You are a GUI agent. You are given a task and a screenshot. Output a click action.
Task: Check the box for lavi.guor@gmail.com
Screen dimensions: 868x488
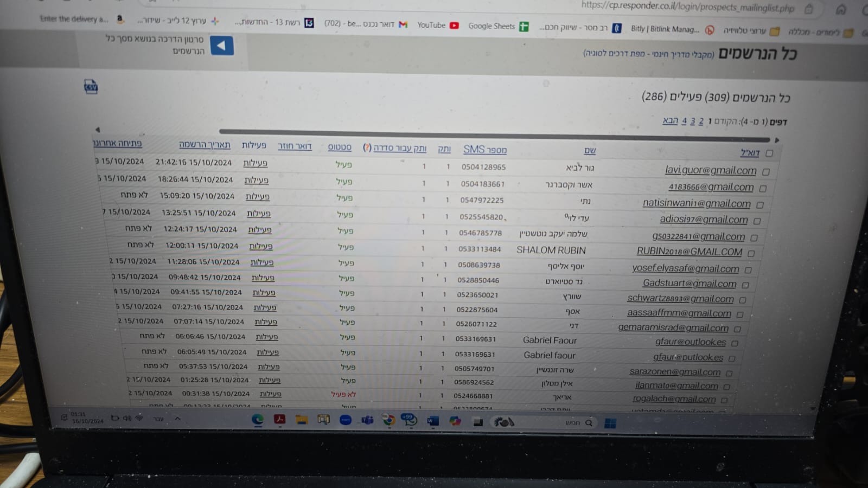(x=766, y=172)
